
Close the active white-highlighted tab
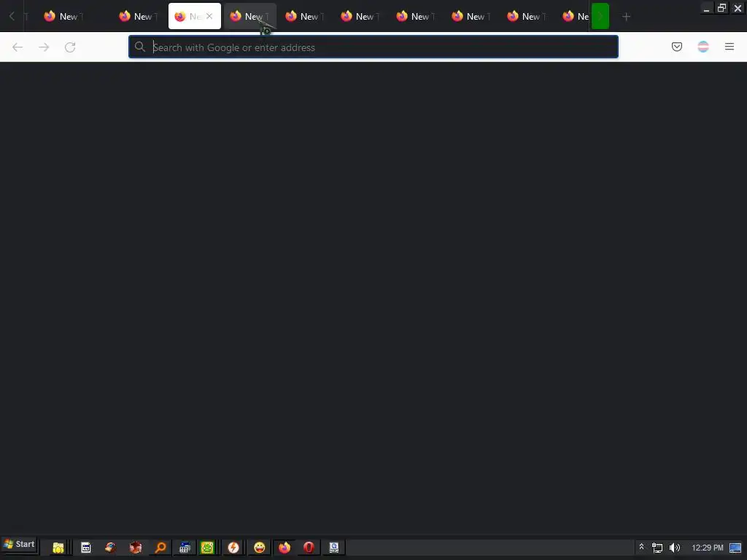pos(209,16)
